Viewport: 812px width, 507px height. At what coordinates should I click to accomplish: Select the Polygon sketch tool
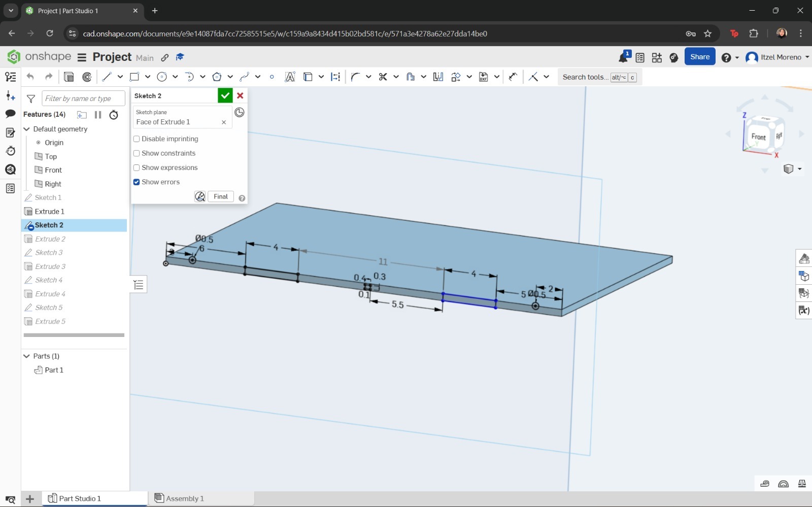pyautogui.click(x=216, y=77)
